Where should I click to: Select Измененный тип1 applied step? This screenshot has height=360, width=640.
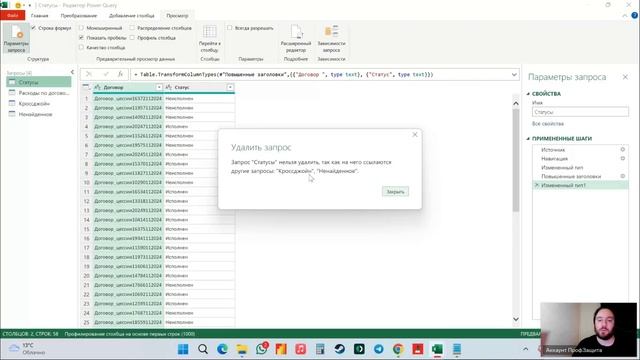click(x=580, y=185)
